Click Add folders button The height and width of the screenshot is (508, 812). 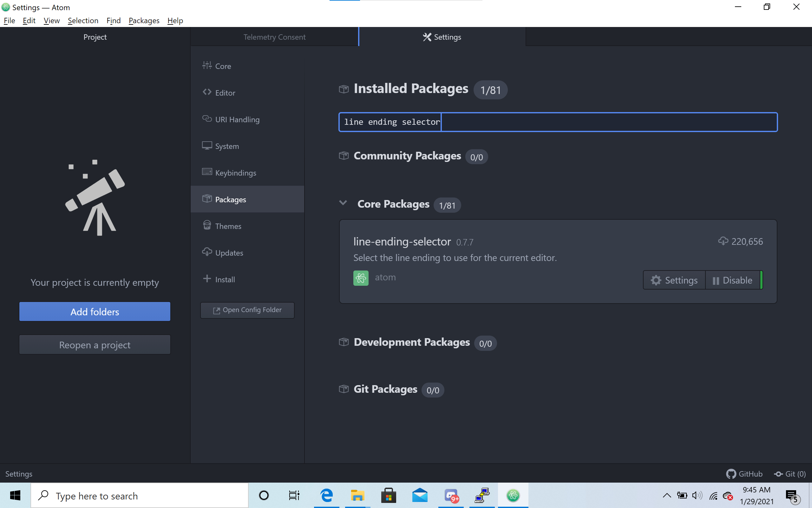(95, 311)
